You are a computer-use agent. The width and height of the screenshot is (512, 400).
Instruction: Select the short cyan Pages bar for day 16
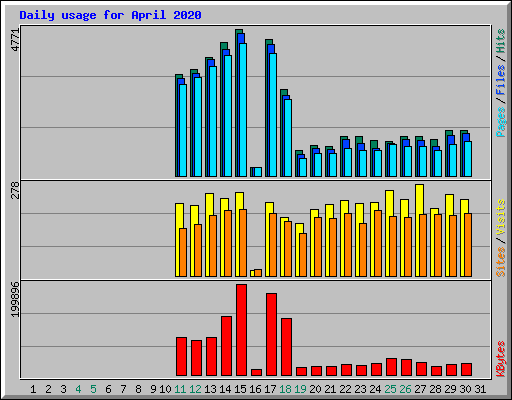pyautogui.click(x=258, y=172)
